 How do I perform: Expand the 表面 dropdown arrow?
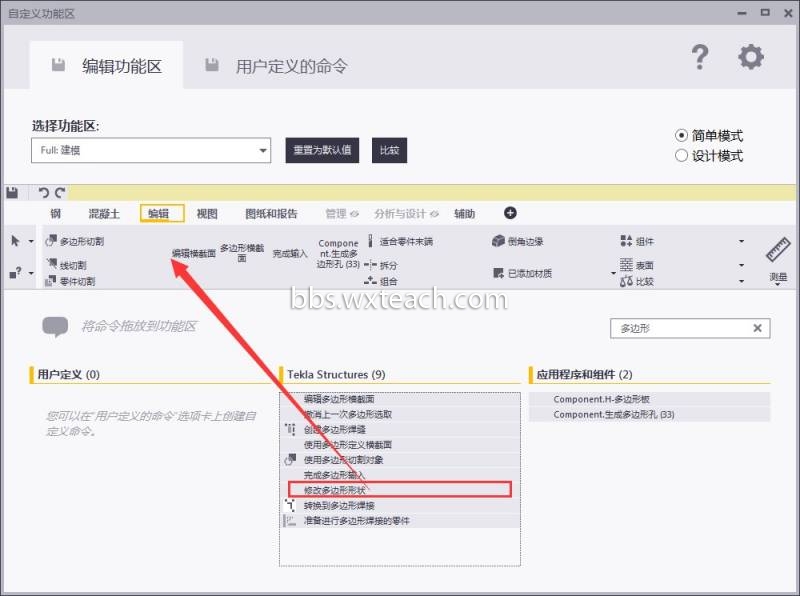[741, 265]
